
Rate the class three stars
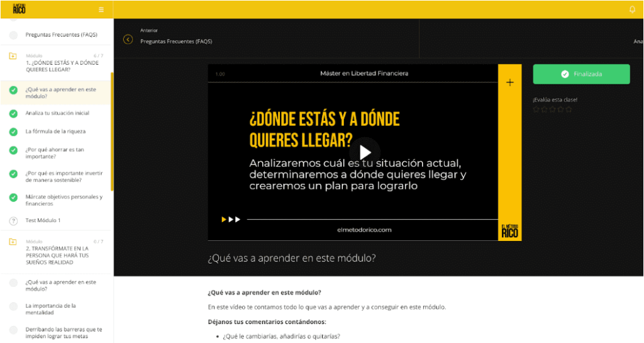tap(552, 110)
